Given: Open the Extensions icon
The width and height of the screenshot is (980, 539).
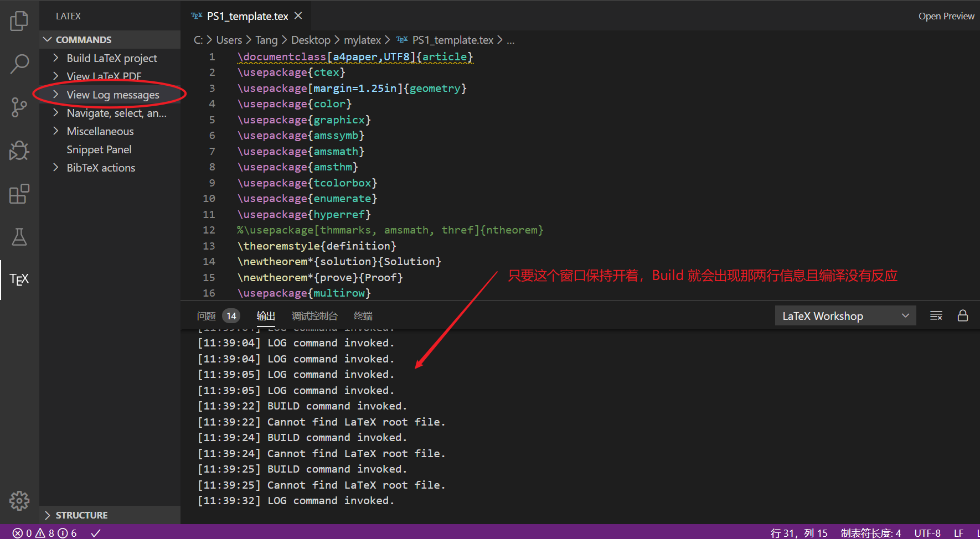Looking at the screenshot, I should coord(19,193).
